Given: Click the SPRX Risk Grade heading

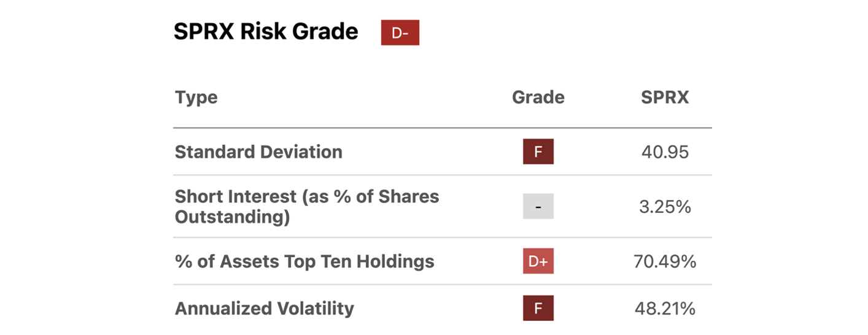Looking at the screenshot, I should click(x=266, y=31).
